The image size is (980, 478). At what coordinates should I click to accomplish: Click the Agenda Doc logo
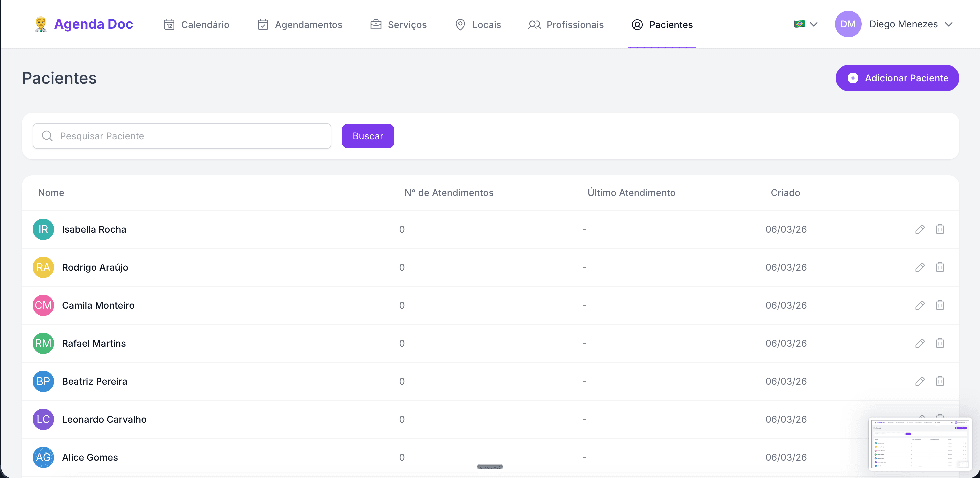(84, 24)
